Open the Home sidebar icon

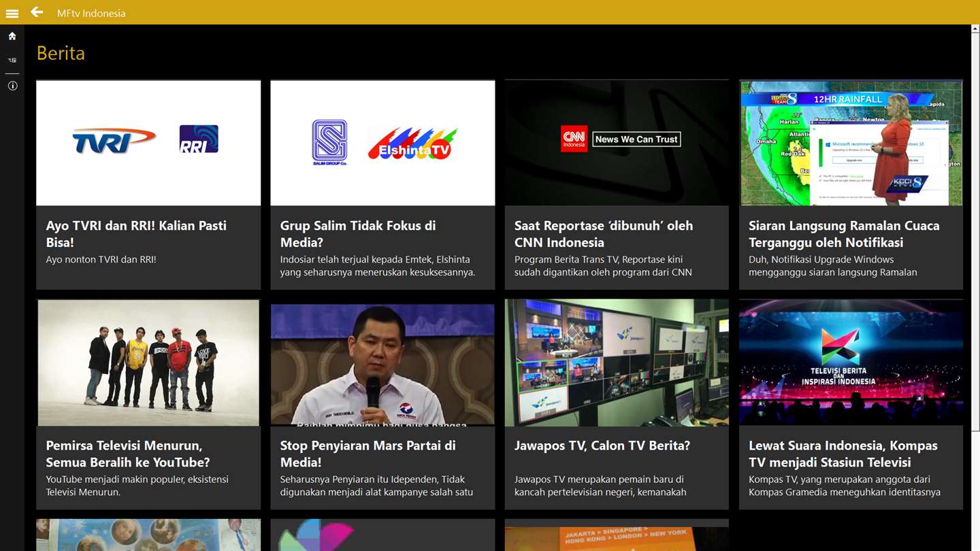pos(12,36)
